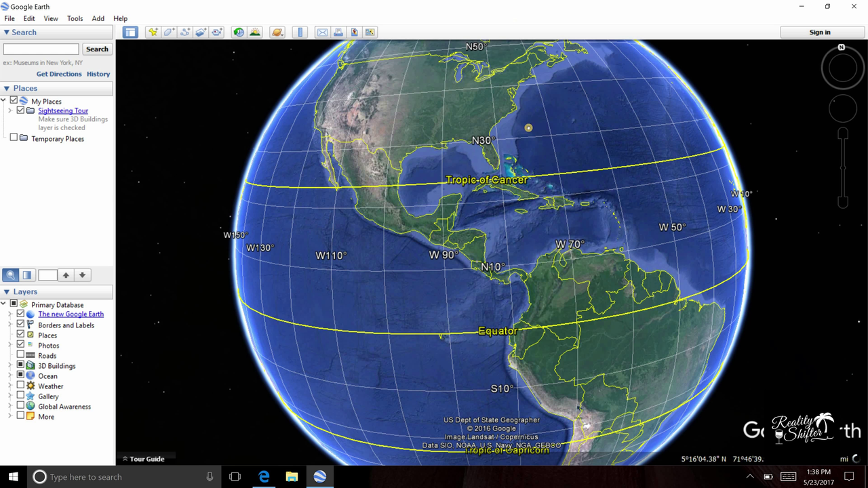Enable the Roads layer checkbox
This screenshot has width=868, height=488.
tap(20, 355)
